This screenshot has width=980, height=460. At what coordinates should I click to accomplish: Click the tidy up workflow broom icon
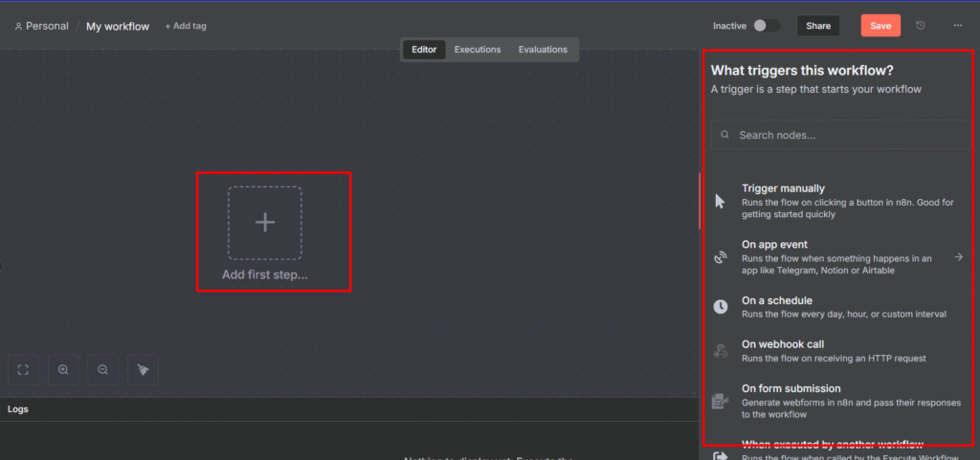[x=143, y=370]
